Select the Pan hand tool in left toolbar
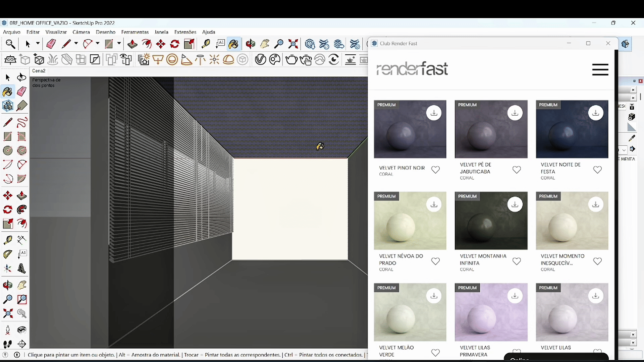Viewport: 644px width, 362px height. pos(22,285)
